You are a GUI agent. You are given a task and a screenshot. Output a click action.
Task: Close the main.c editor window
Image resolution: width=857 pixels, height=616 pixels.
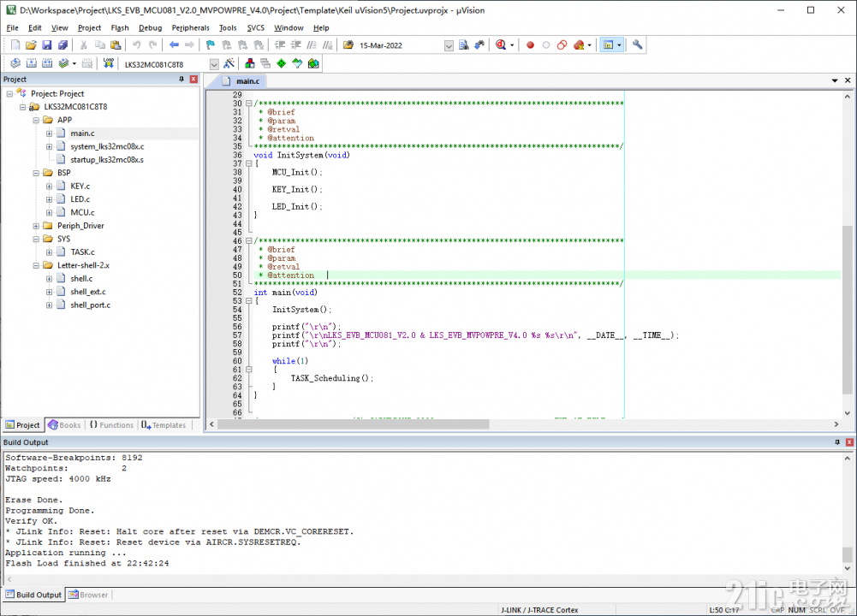coord(848,80)
